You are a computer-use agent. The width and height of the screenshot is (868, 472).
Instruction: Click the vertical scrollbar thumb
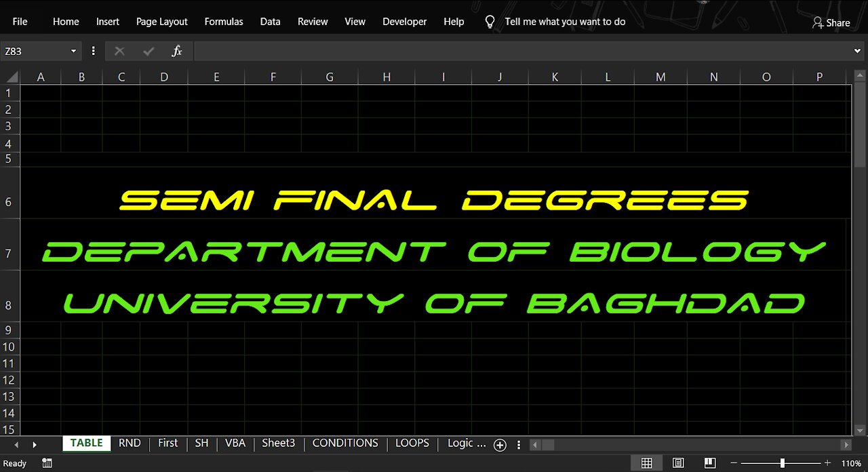(860, 125)
